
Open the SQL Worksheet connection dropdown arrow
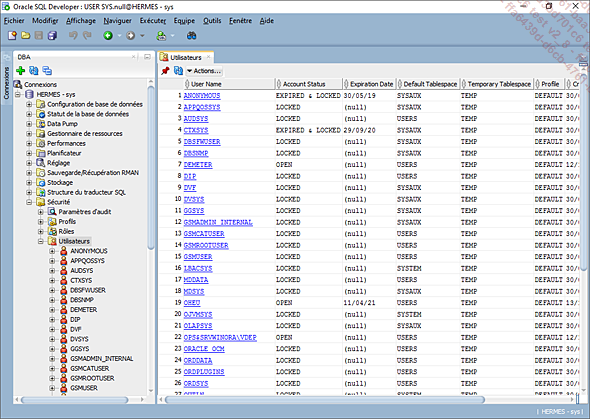[x=173, y=36]
